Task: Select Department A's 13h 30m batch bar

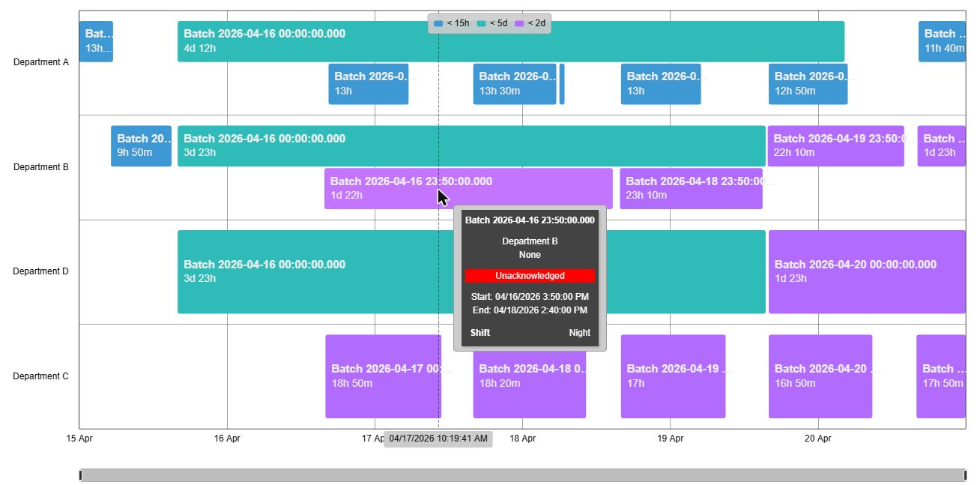Action: click(x=515, y=84)
